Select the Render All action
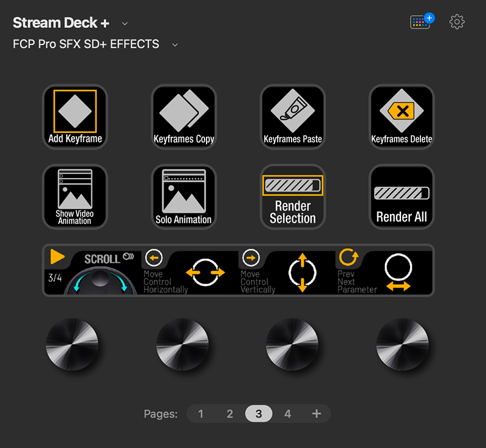The height and width of the screenshot is (448, 486). [401, 196]
